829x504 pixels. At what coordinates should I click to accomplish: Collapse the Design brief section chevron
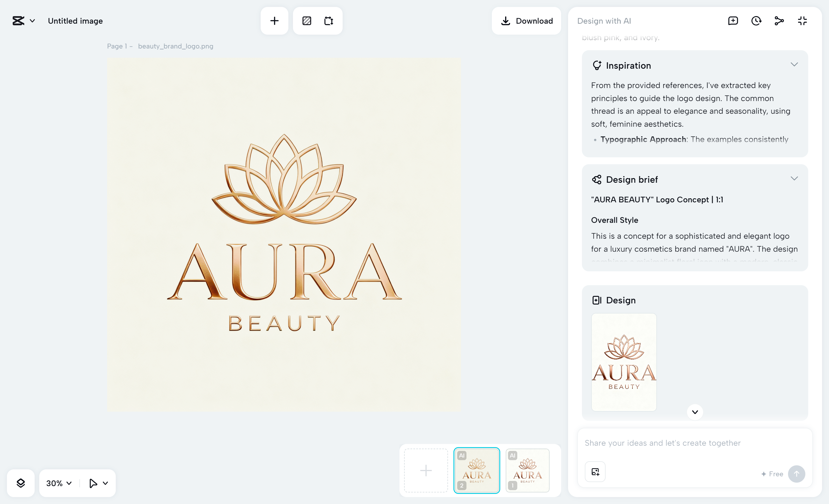(x=794, y=179)
